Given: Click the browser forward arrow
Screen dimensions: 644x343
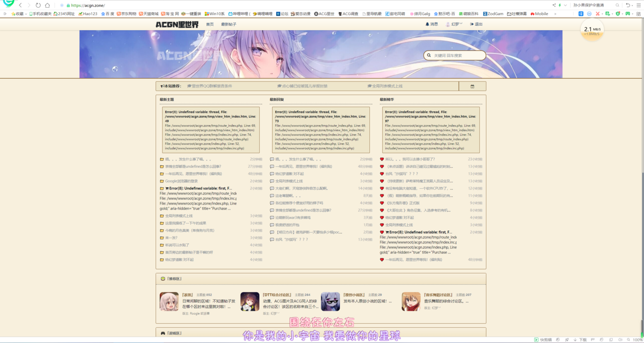Looking at the screenshot, I should 29,5.
